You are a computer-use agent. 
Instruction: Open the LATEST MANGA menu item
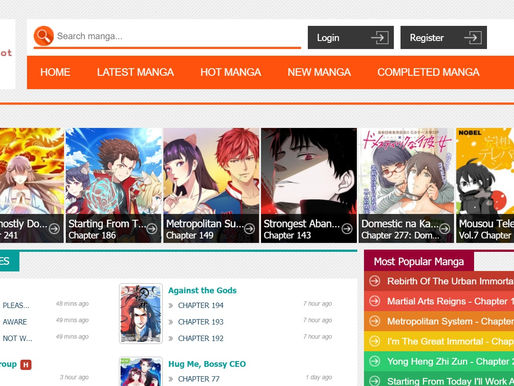(135, 72)
